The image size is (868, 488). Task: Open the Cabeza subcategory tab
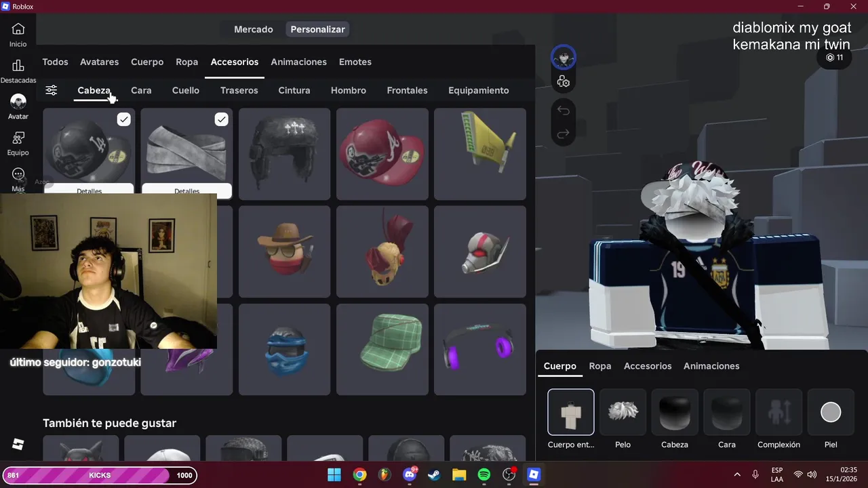(x=94, y=90)
